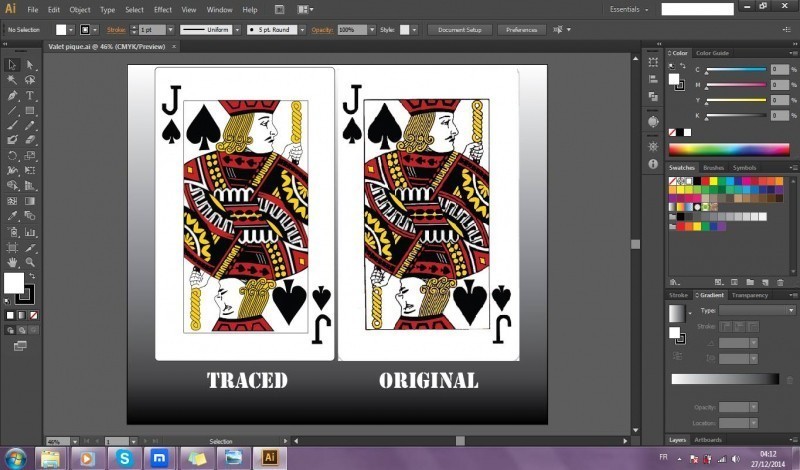The image size is (800, 470).
Task: Open the Info panel icon in dock
Action: tap(653, 164)
